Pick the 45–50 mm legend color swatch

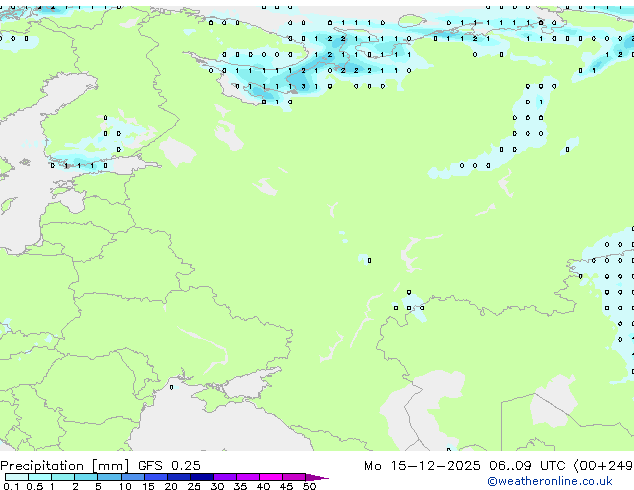point(294,477)
